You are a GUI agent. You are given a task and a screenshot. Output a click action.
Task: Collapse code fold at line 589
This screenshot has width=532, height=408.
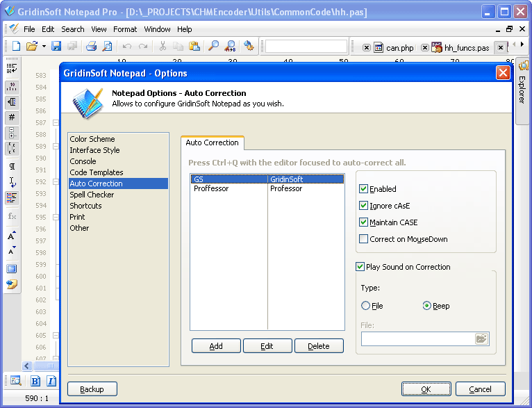tap(56, 146)
